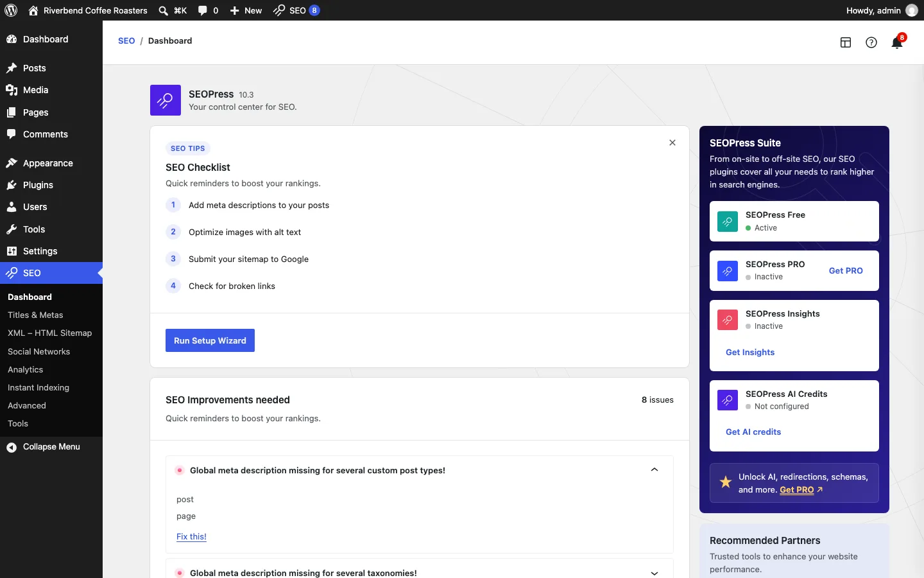Open Advanced SEO submenu
Screen dimensions: 924x578
point(27,405)
